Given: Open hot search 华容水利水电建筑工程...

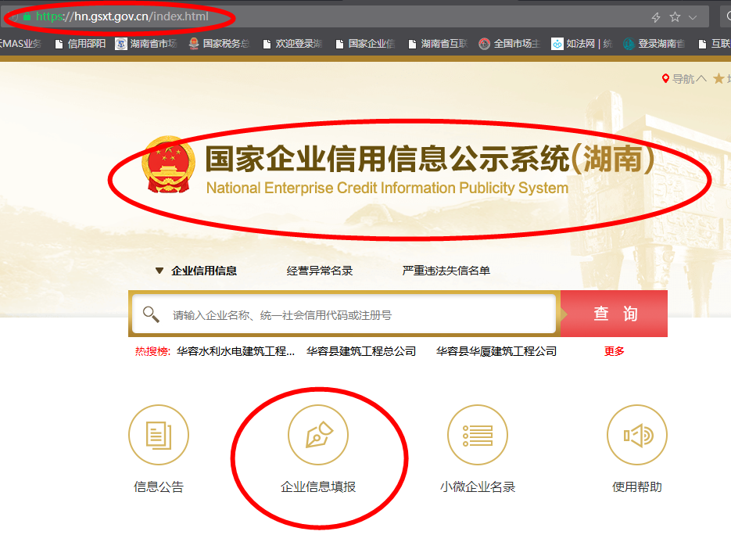Looking at the screenshot, I should point(235,351).
